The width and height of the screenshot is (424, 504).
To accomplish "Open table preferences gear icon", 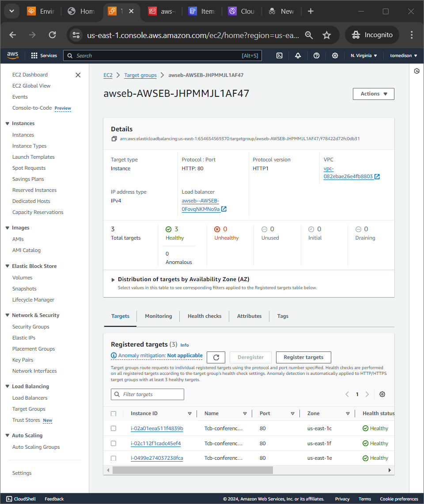I will [382, 394].
